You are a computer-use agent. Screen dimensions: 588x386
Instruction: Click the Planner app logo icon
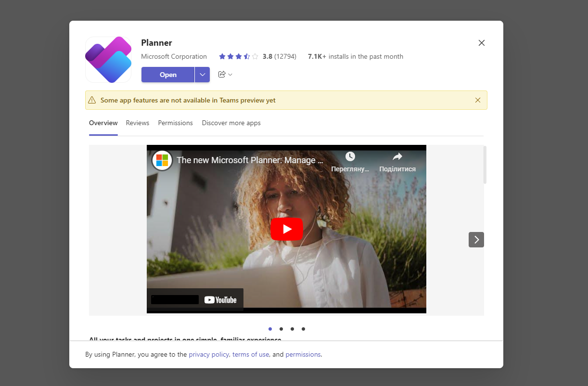click(108, 60)
